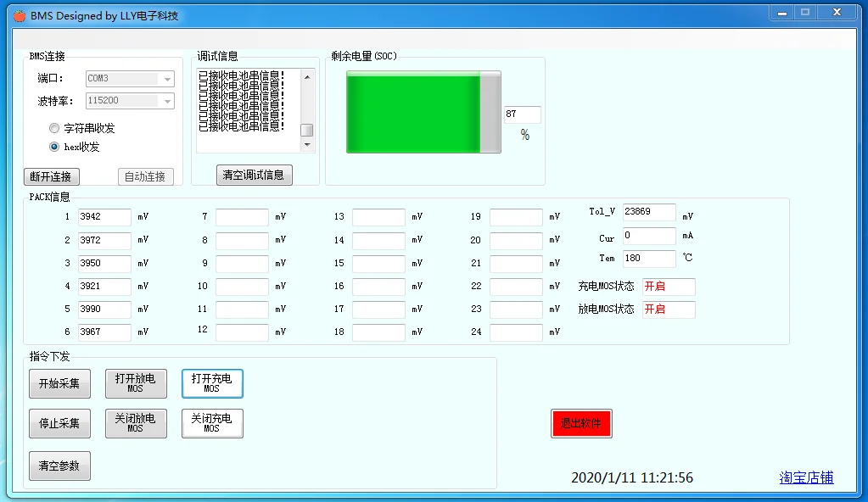868x502 pixels.
Task: Click the tomato app icon in title bar
Action: pyautogui.click(x=20, y=15)
